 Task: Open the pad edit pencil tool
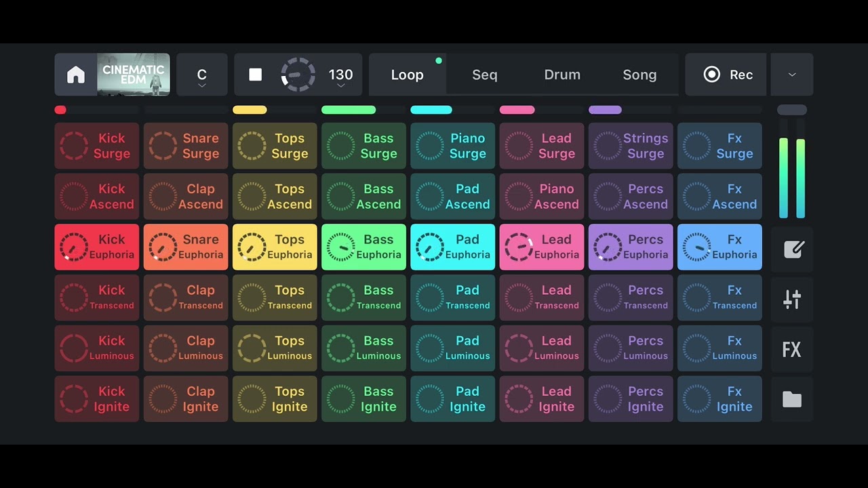tap(792, 249)
